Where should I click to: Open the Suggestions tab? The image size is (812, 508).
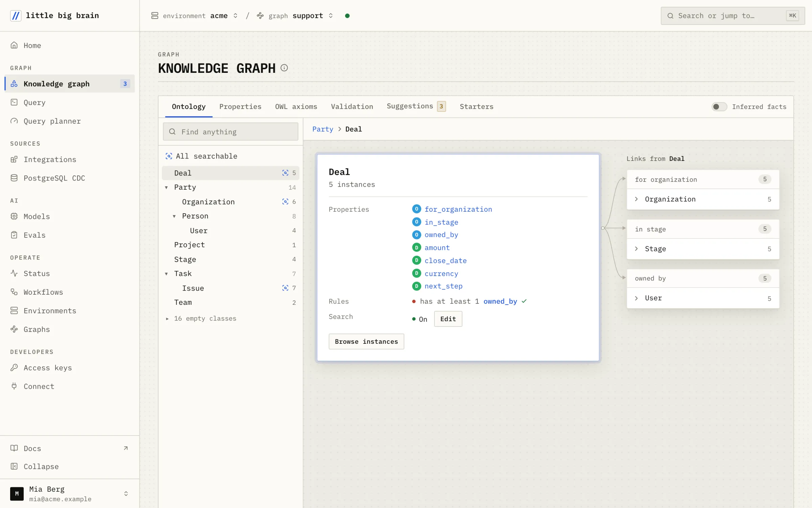416,107
